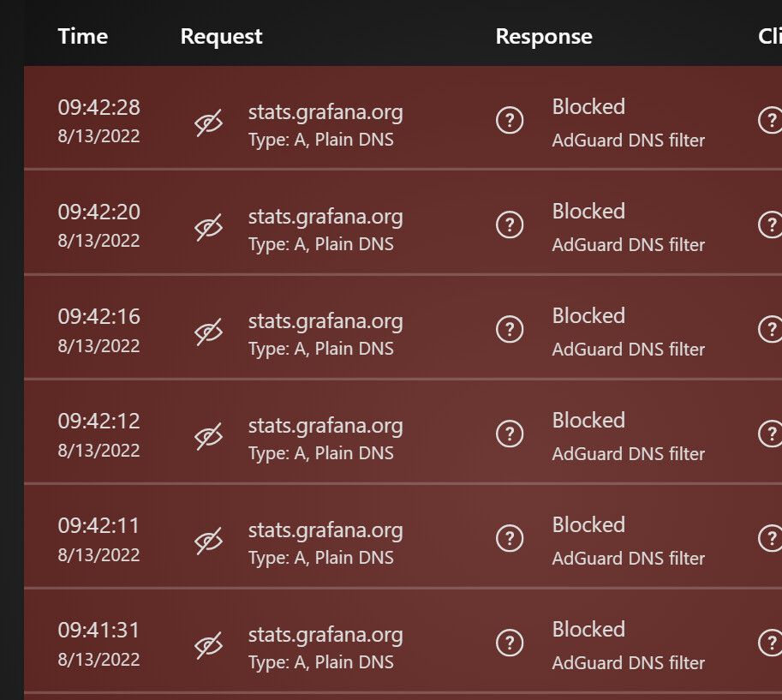The image size is (782, 700).
Task: Show client info icon in 09:42:28 row
Action: click(x=771, y=120)
